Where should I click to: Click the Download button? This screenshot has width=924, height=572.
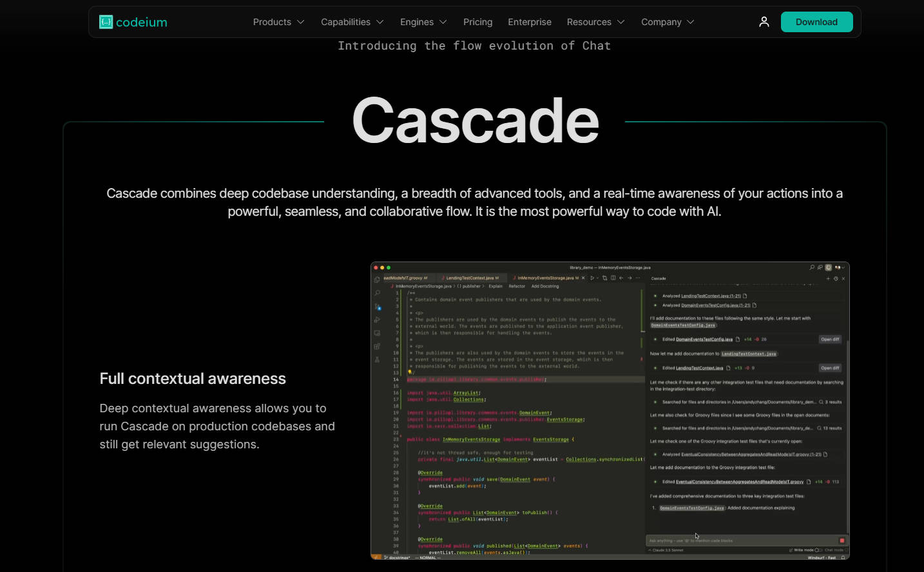point(816,22)
